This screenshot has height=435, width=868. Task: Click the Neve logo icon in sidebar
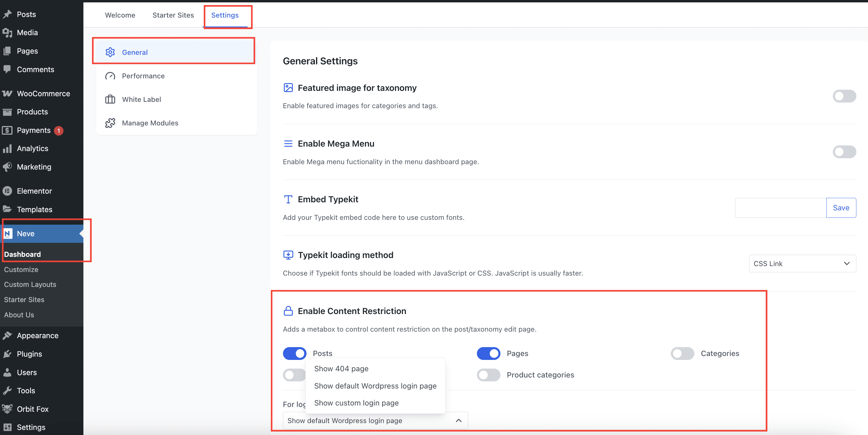(x=8, y=234)
